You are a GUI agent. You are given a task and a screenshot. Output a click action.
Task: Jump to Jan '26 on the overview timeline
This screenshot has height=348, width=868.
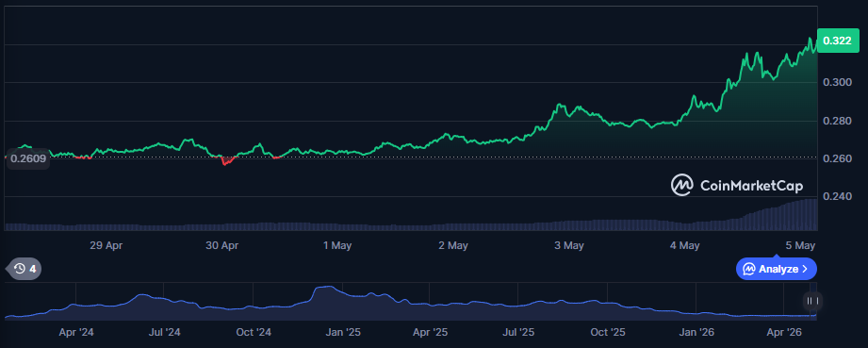coord(696,333)
